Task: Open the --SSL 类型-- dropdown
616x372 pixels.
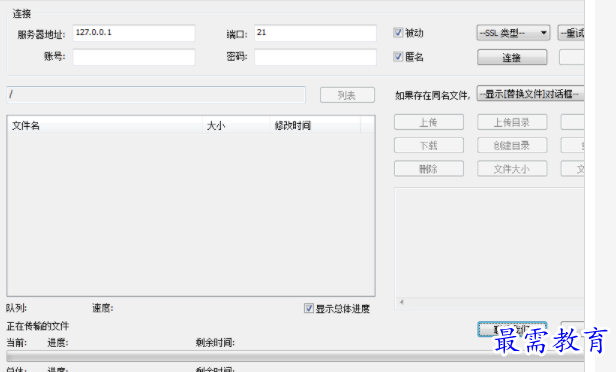Action: [513, 33]
